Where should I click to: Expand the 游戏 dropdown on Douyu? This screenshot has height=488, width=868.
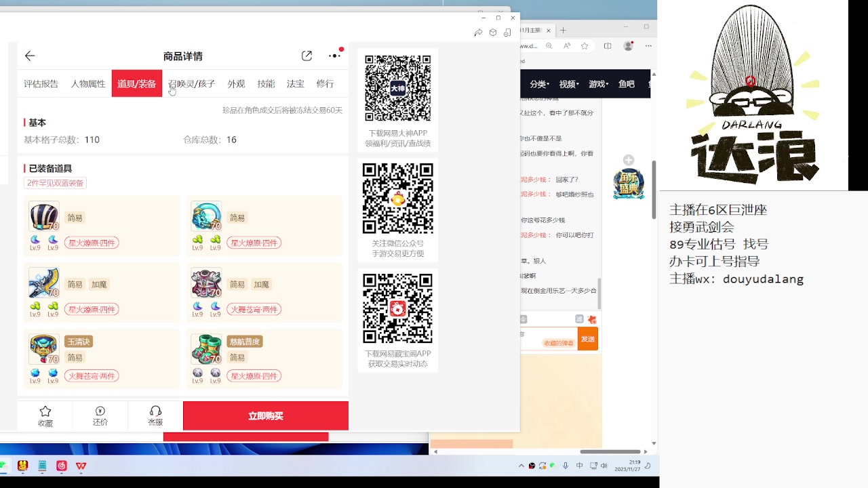pyautogui.click(x=598, y=84)
